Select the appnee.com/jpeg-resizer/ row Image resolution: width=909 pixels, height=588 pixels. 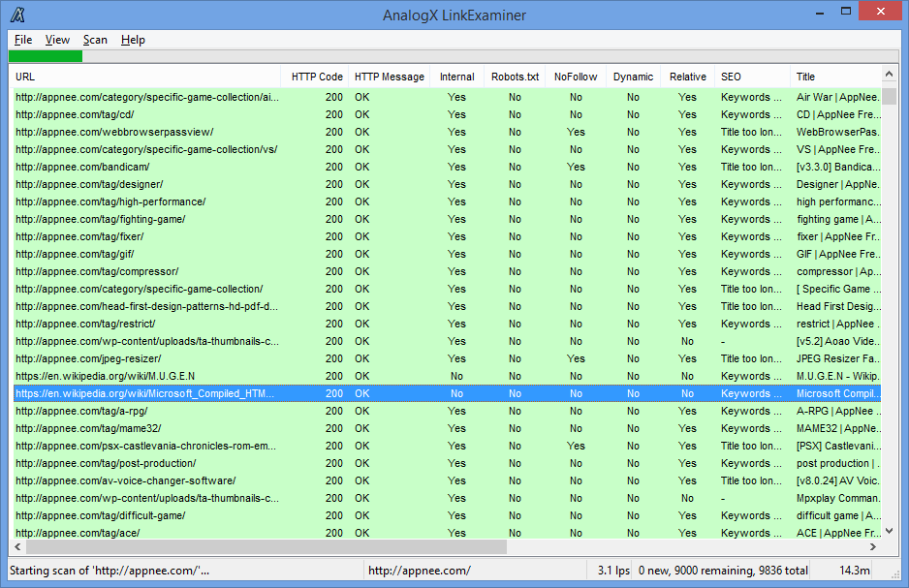(x=447, y=358)
